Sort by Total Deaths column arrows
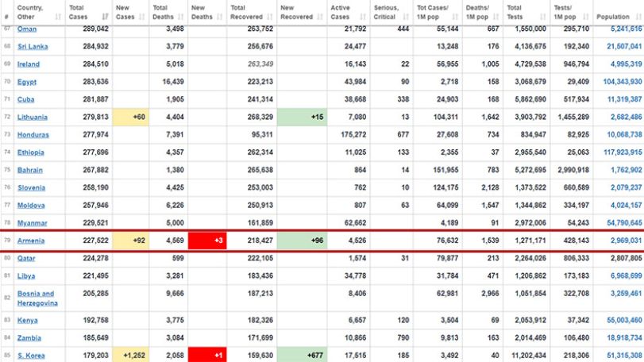Image resolution: width=644 pixels, height=362 pixels. point(181,17)
